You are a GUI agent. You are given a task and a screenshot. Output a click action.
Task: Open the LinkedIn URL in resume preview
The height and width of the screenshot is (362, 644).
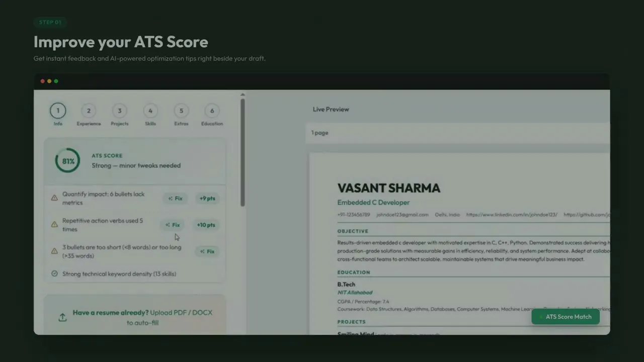tap(512, 215)
